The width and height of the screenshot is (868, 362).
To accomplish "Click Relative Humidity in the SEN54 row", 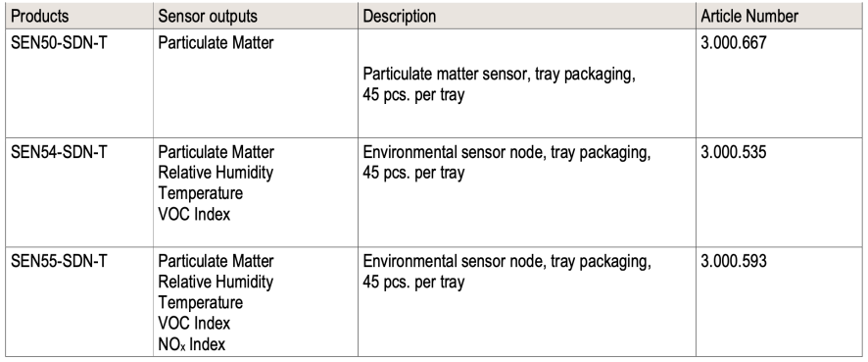I will [216, 173].
